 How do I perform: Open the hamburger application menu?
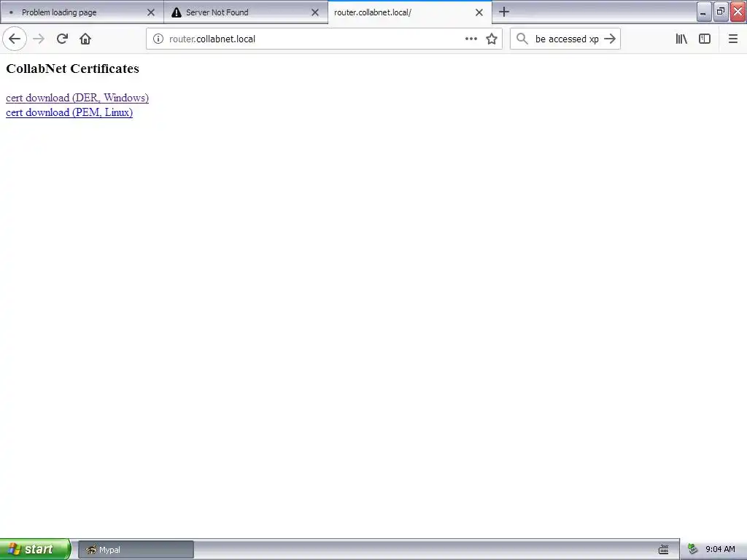[732, 39]
